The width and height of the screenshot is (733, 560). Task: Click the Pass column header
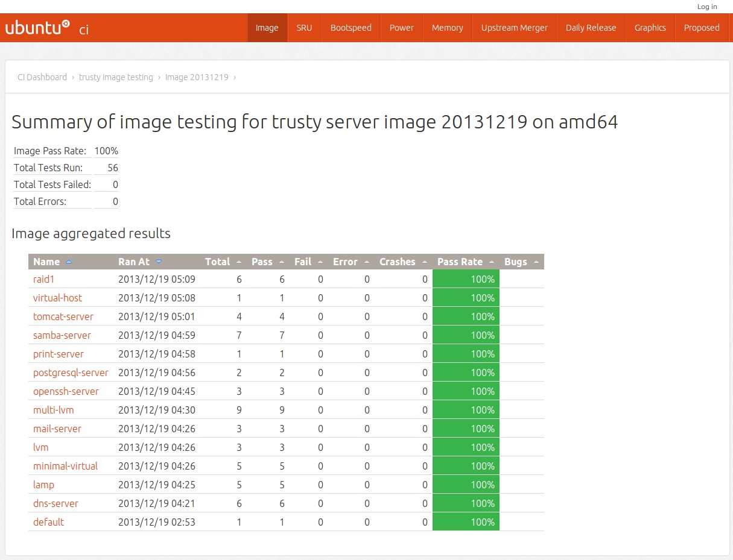coord(268,262)
